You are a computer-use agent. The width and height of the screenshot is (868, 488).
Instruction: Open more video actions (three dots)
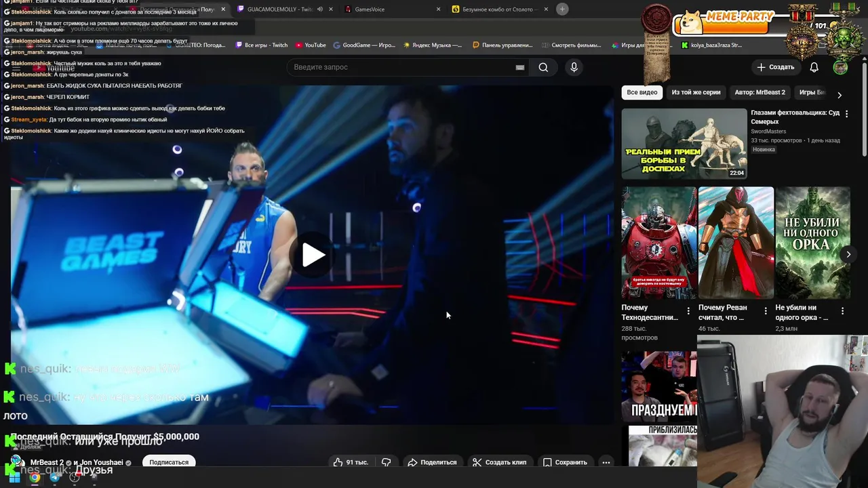pos(606,462)
